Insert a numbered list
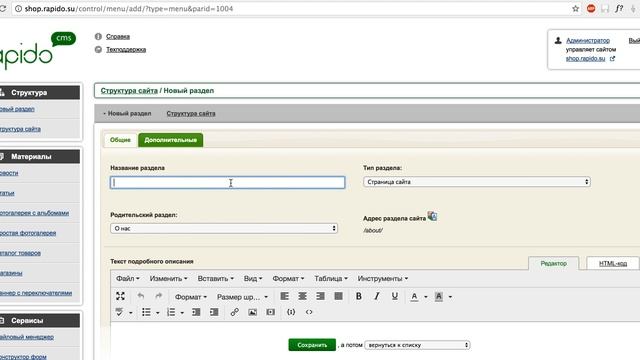The image size is (640, 360). coord(171,312)
